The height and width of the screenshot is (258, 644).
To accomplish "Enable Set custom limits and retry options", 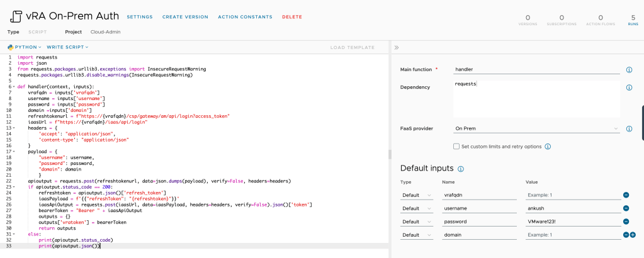I will pos(456,147).
